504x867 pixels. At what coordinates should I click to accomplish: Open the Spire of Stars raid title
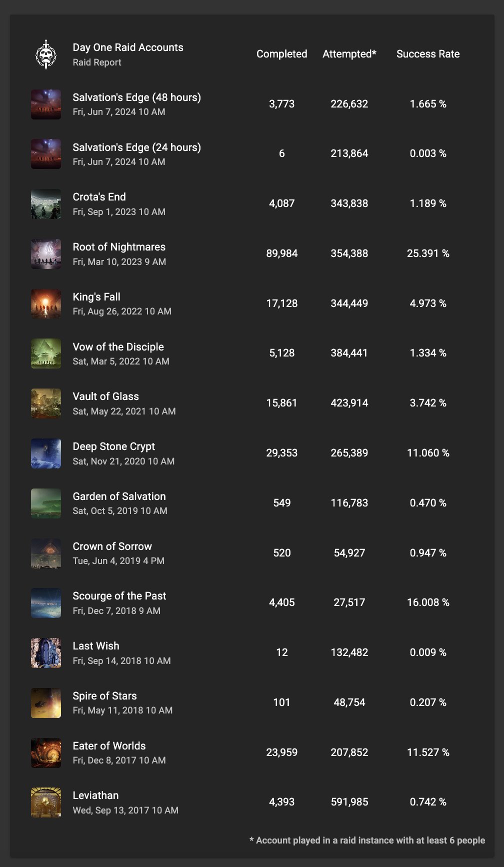(x=104, y=696)
